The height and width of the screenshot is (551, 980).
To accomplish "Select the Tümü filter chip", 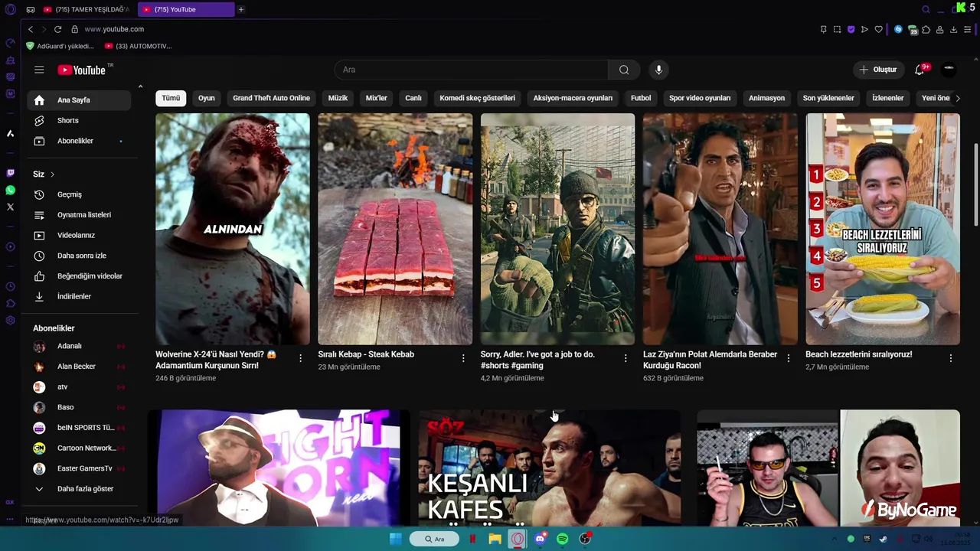I will 171,98.
